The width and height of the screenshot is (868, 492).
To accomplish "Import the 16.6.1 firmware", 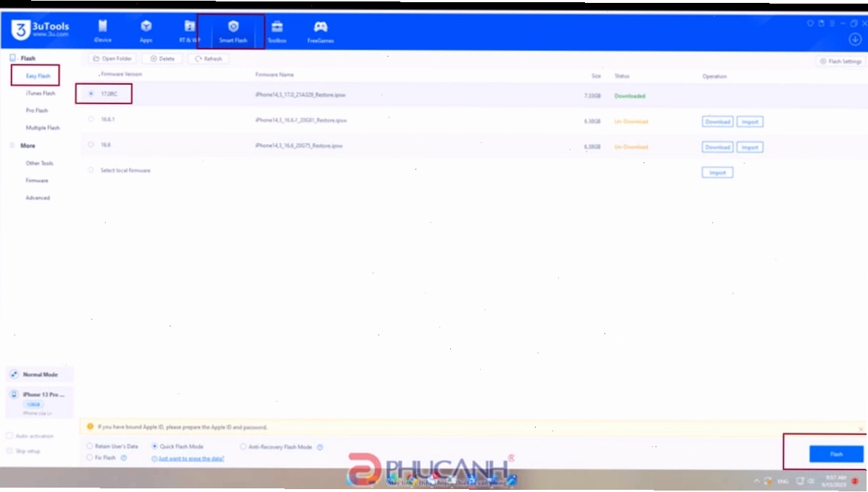I will (749, 121).
